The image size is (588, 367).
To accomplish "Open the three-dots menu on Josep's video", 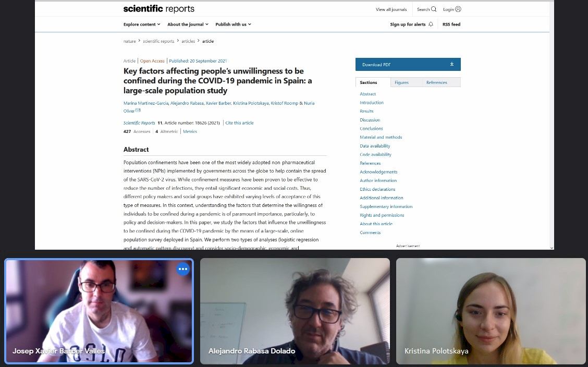I will pyautogui.click(x=183, y=269).
